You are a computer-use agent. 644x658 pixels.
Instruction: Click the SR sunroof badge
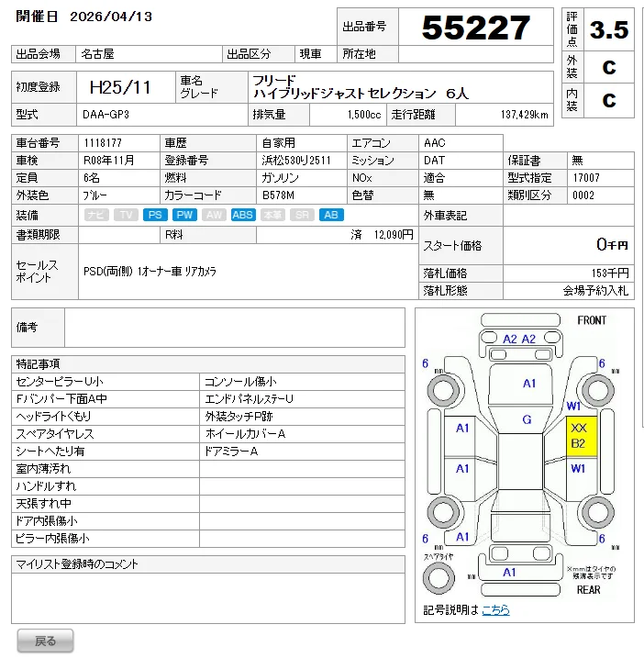pyautogui.click(x=302, y=215)
